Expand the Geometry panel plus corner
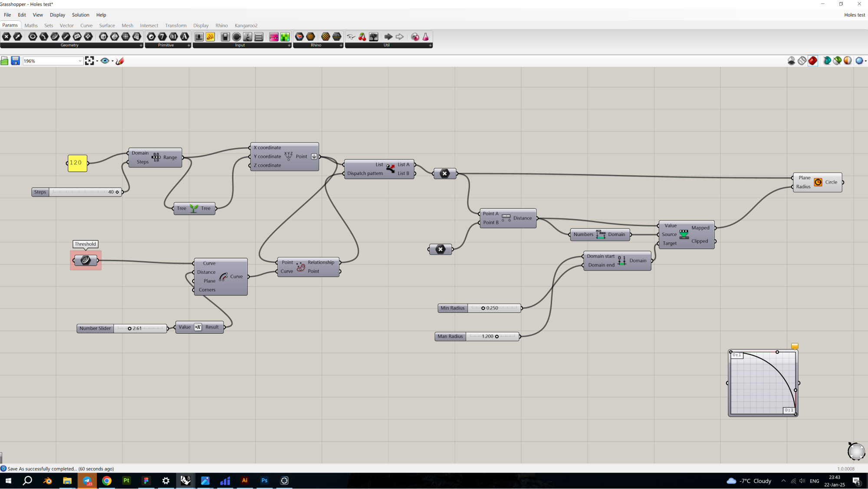The height and width of the screenshot is (489, 868). point(141,45)
